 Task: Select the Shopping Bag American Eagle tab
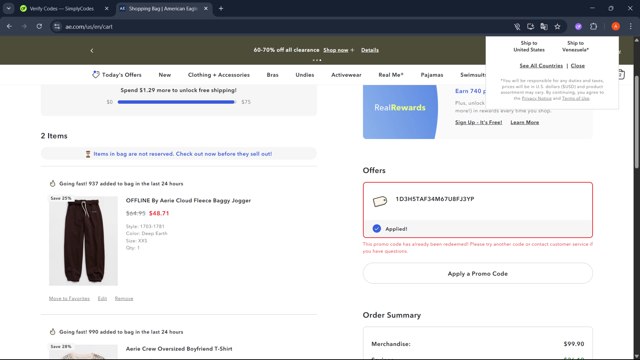point(162,8)
